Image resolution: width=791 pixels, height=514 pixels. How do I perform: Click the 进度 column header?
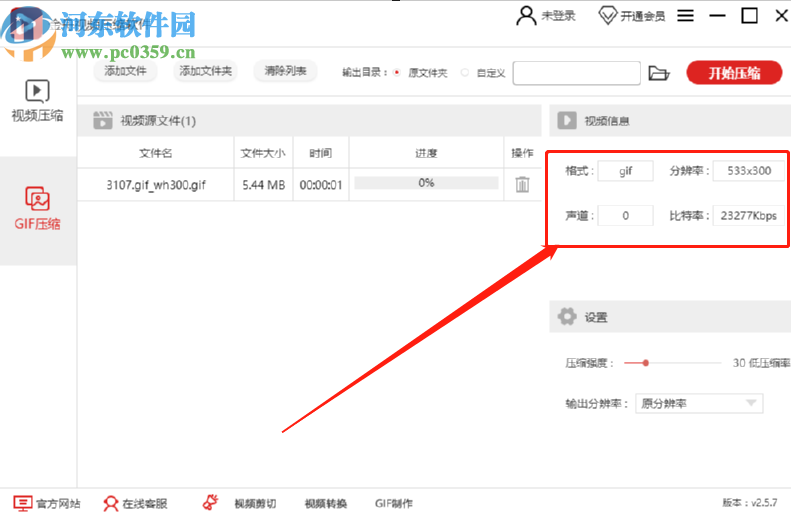(x=426, y=153)
